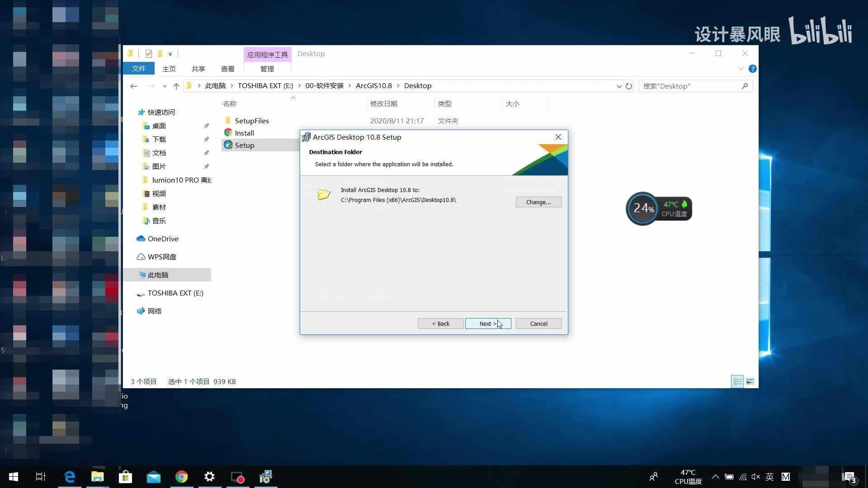The image size is (868, 488).
Task: Open the notification center icon
Action: coord(849,477)
